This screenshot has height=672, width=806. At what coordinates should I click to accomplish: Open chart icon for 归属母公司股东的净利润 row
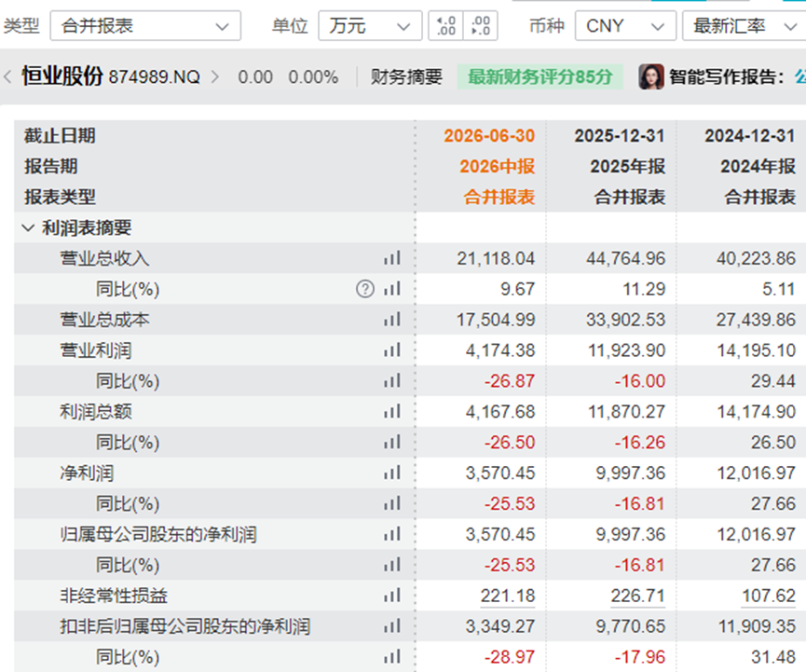tap(391, 534)
